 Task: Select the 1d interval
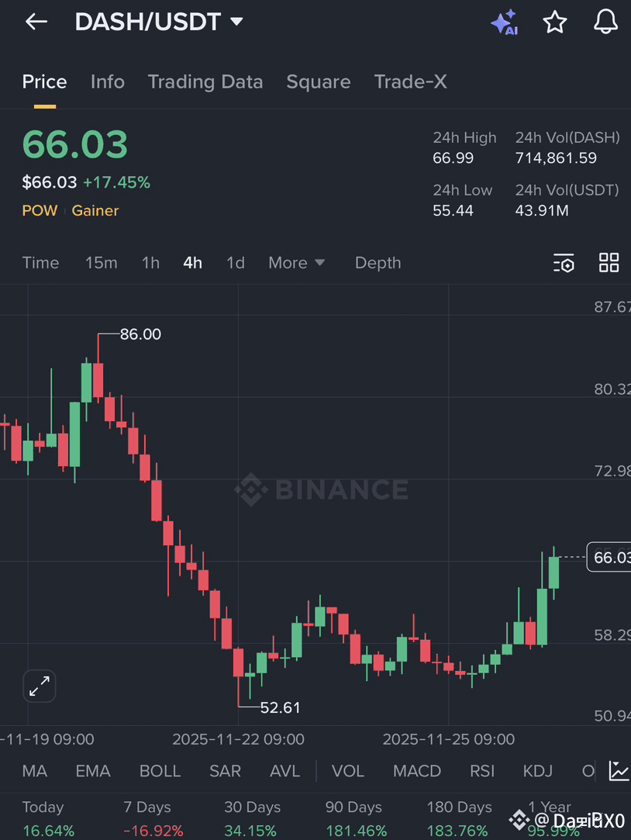pyautogui.click(x=236, y=262)
